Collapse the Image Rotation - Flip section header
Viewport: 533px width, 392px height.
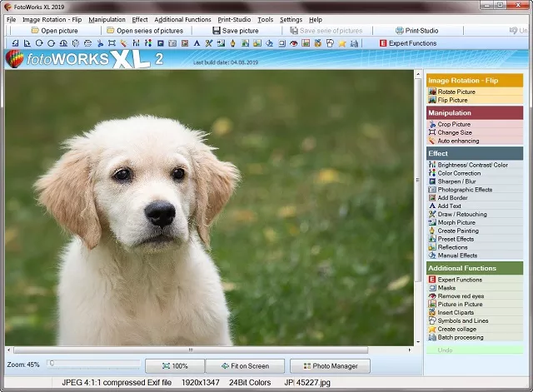pyautogui.click(x=475, y=81)
